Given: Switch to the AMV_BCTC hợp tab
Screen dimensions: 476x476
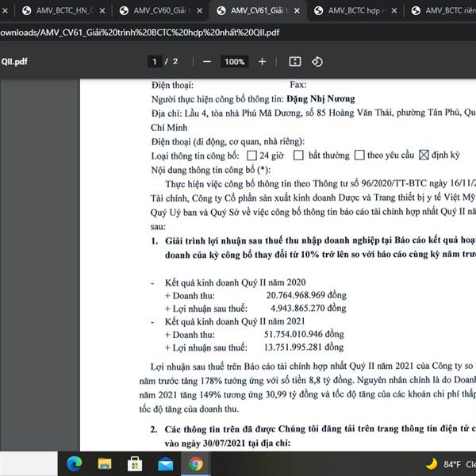Looking at the screenshot, I should pyautogui.click(x=355, y=10).
